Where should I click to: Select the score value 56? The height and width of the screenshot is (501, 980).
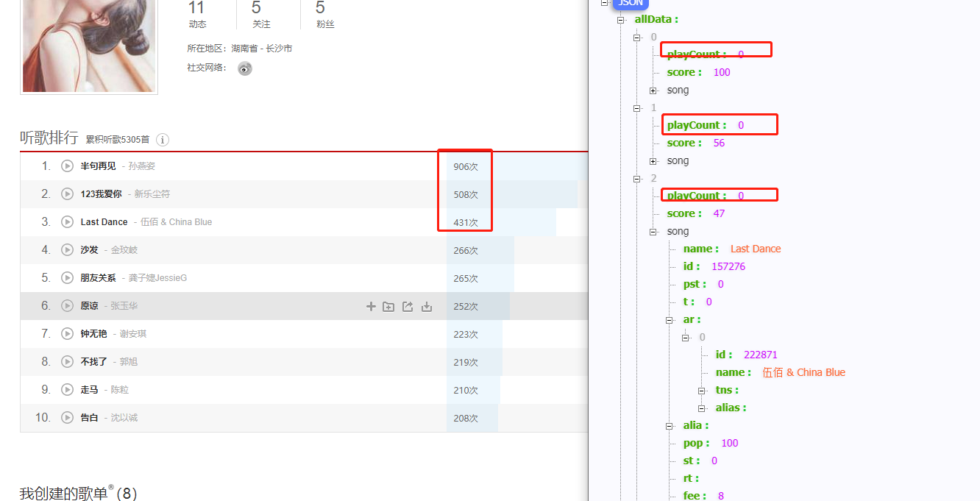coord(719,143)
